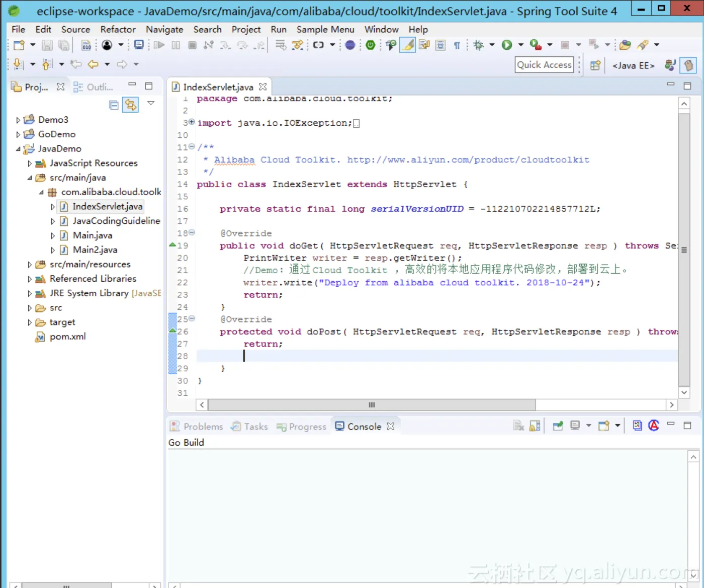
Task: Close the IndexServlet.java editor tab
Action: 262,87
